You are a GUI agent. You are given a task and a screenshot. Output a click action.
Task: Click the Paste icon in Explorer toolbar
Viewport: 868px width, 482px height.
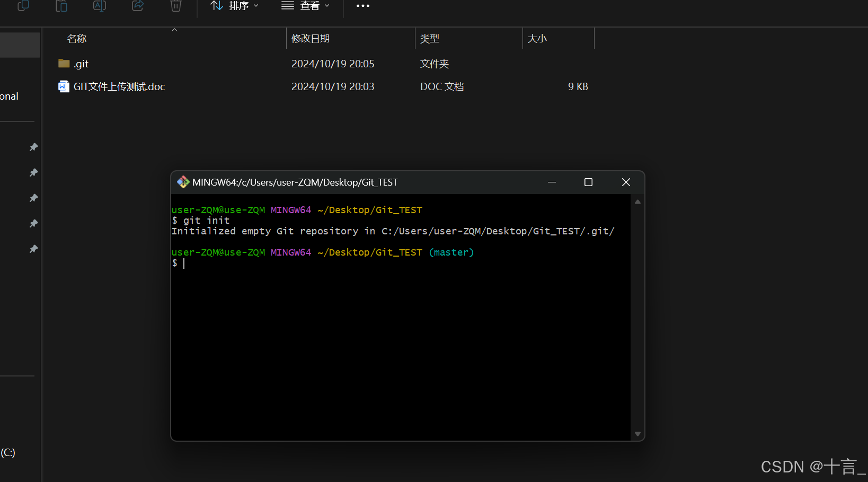point(61,6)
